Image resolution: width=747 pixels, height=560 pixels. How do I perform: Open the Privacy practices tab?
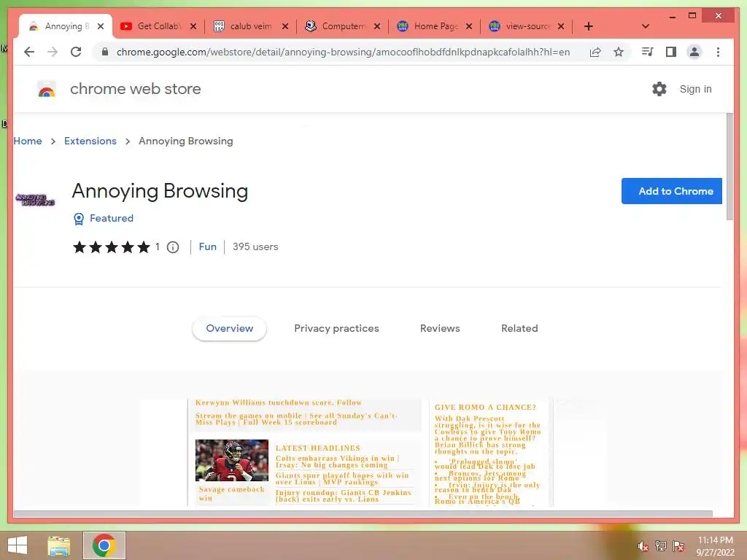pyautogui.click(x=336, y=329)
